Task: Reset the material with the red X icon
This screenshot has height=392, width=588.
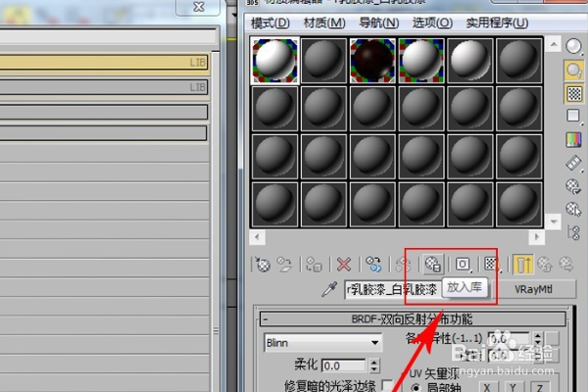Action: pos(344,265)
